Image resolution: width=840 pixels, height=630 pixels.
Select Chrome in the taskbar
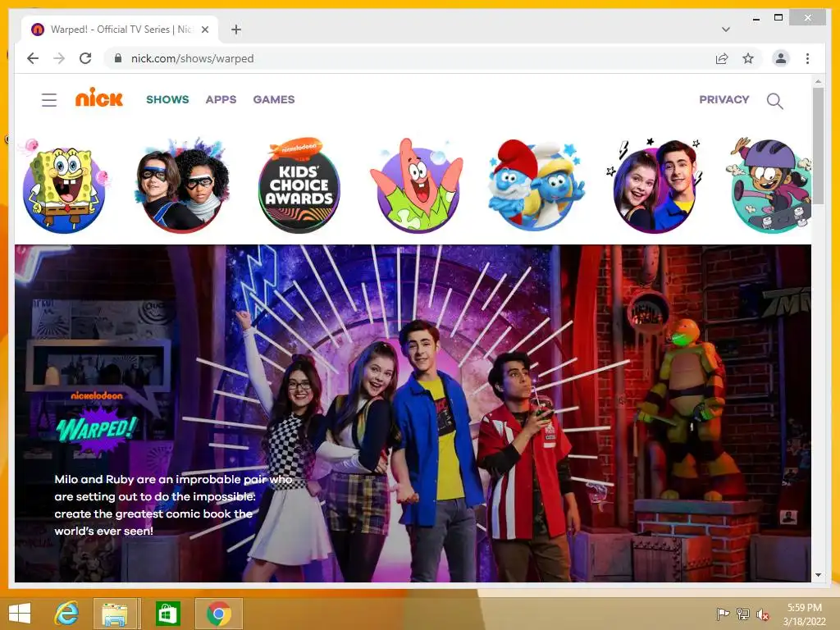218,614
